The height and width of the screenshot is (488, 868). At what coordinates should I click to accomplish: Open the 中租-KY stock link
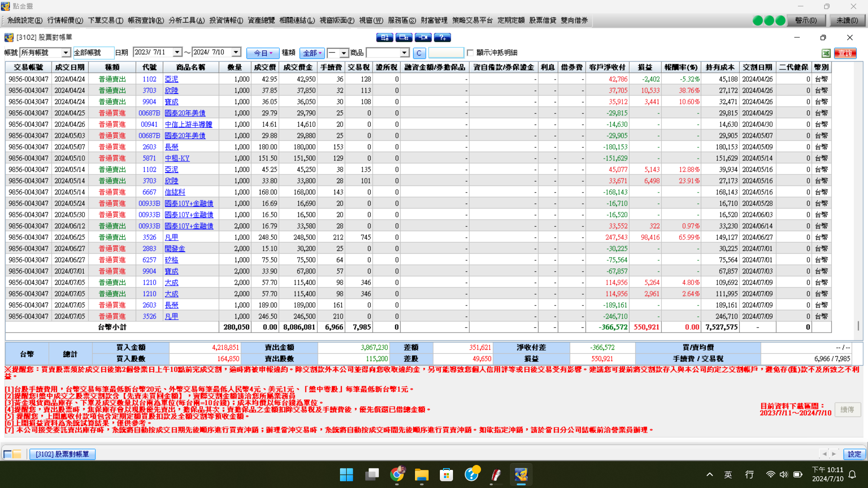click(177, 158)
